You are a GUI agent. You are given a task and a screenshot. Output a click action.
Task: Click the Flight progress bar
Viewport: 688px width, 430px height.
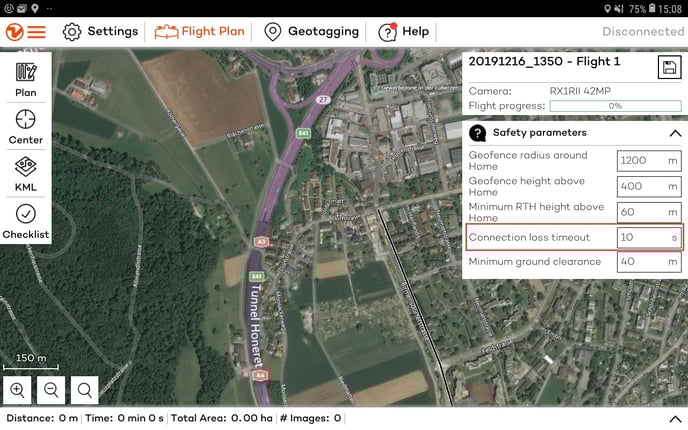coord(615,106)
